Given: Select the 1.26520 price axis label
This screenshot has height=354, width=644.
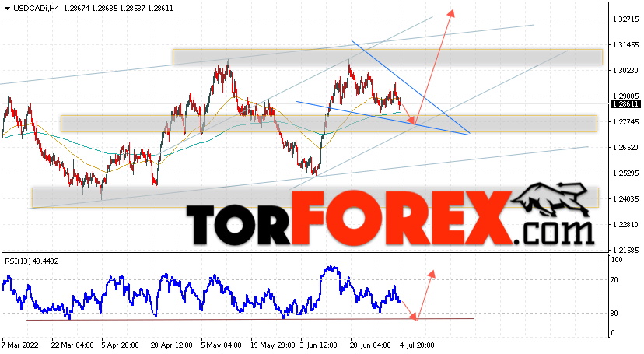Looking at the screenshot, I should point(626,147).
